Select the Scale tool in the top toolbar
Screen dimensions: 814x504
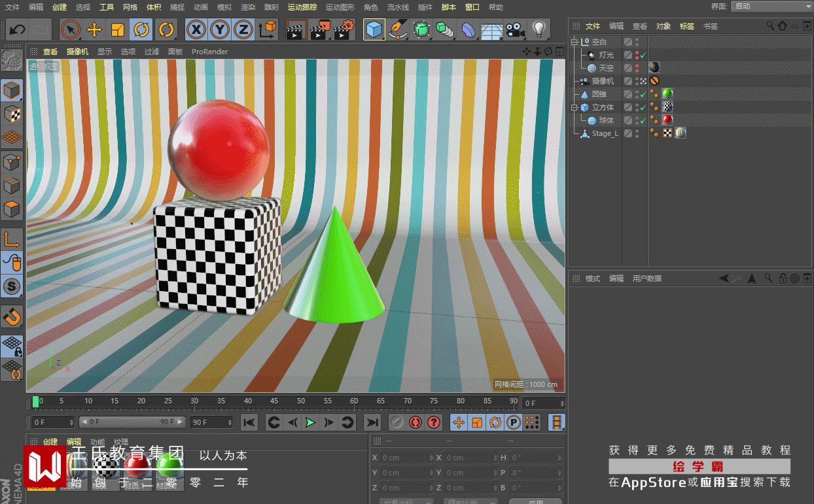[118, 29]
